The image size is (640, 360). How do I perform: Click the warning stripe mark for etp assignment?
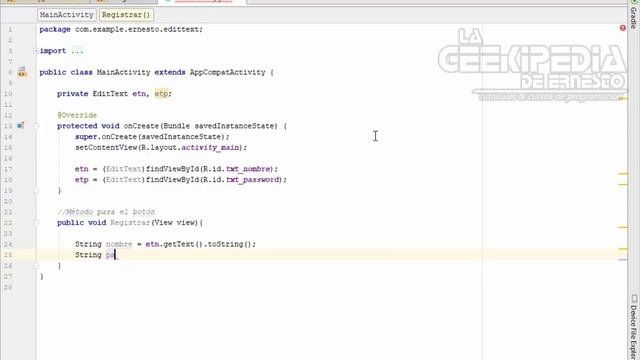[623, 184]
